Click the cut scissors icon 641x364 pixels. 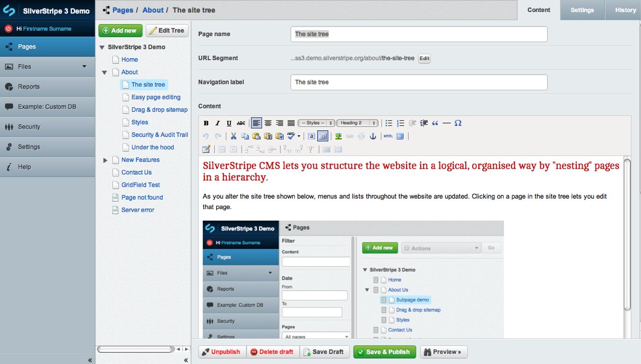click(x=233, y=136)
